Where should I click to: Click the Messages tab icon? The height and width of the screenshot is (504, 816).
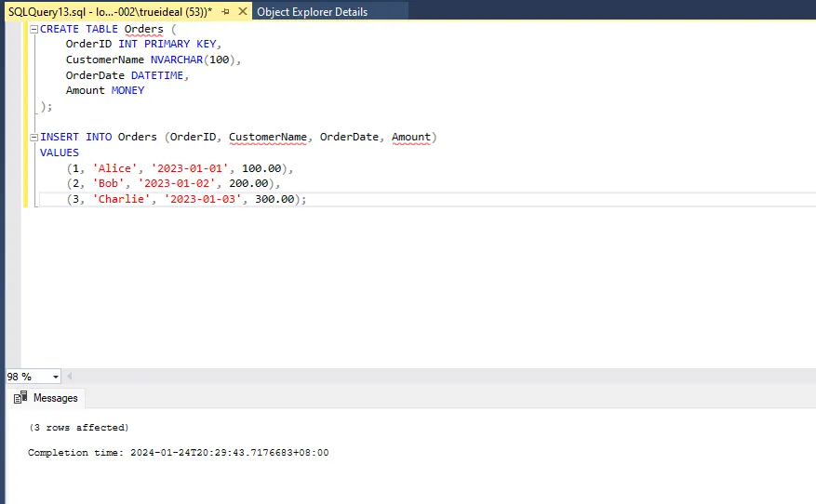[20, 398]
